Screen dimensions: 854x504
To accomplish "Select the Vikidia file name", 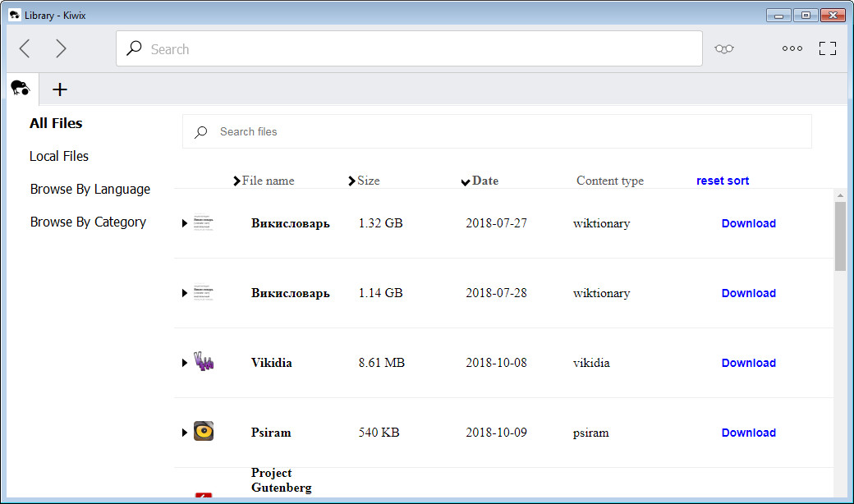I will coord(271,363).
